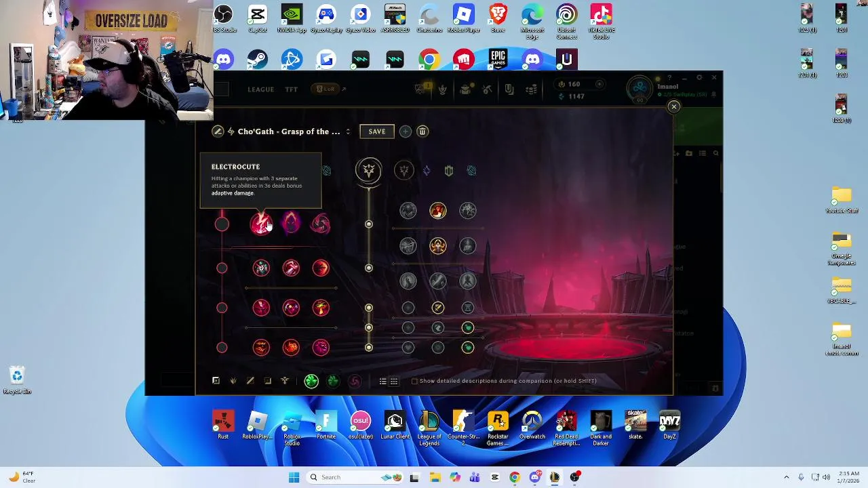Open the weather widget showing 64°F

coord(20,477)
